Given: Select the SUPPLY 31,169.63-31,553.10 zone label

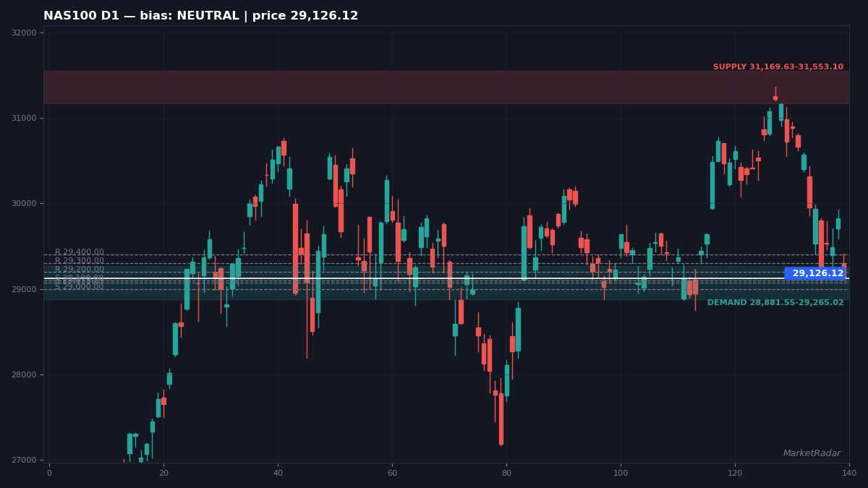Looking at the screenshot, I should (778, 67).
